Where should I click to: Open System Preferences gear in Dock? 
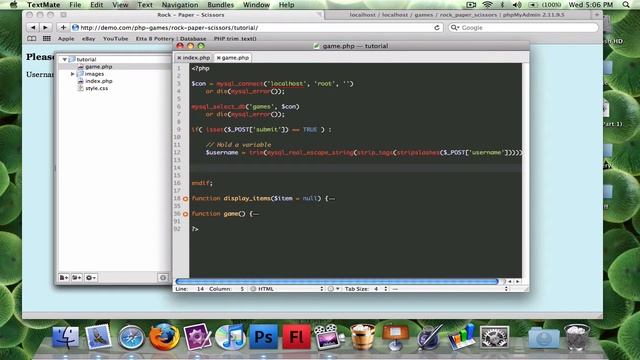494,338
